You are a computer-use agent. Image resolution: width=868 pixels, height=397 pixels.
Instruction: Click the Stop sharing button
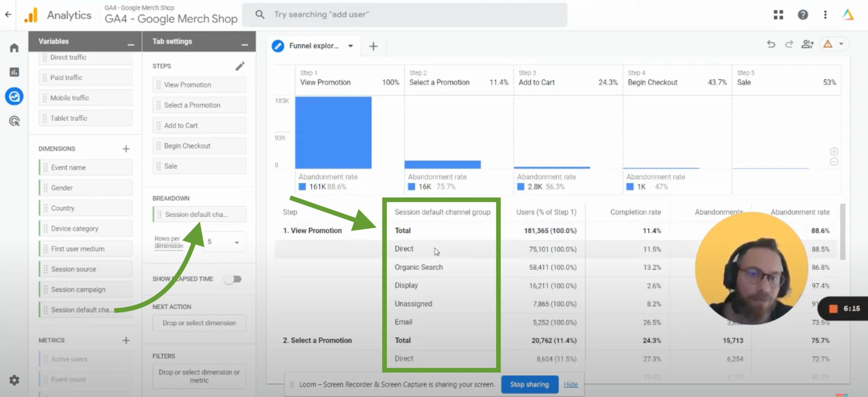530,384
